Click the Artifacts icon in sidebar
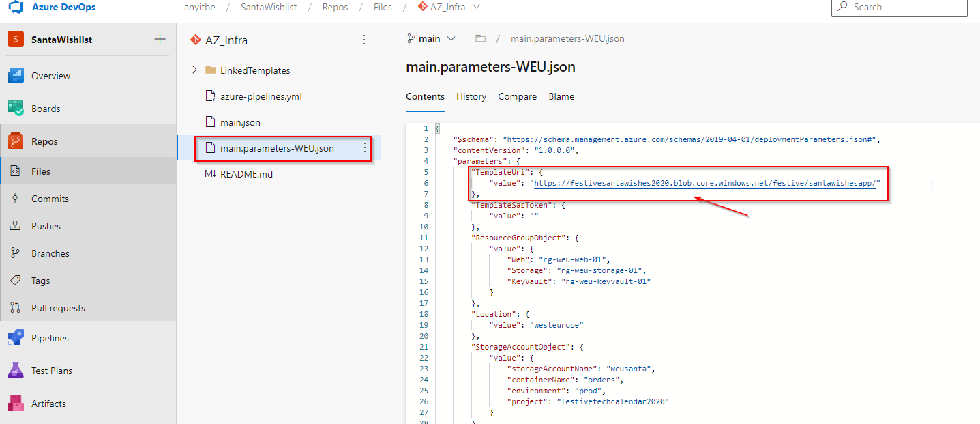This screenshot has width=980, height=424. tap(15, 404)
